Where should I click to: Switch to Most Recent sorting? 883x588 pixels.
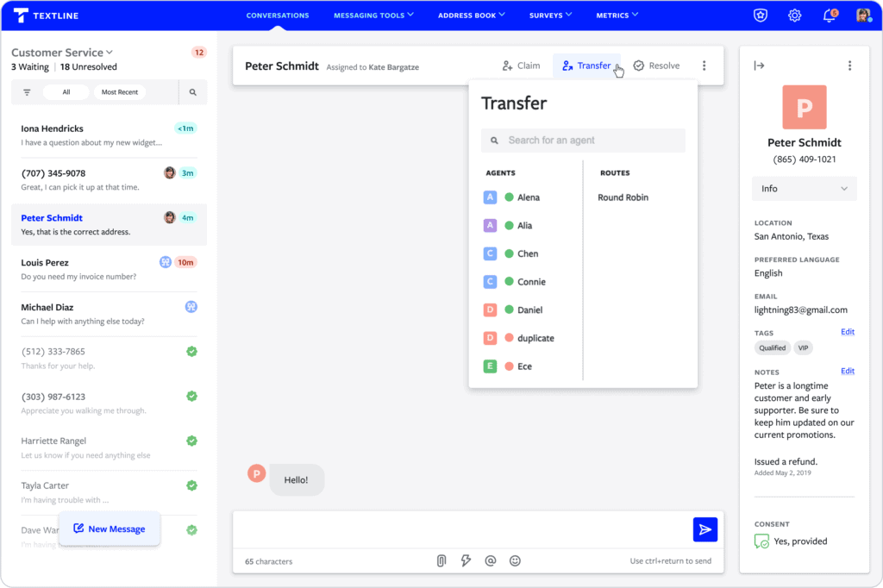click(x=121, y=91)
